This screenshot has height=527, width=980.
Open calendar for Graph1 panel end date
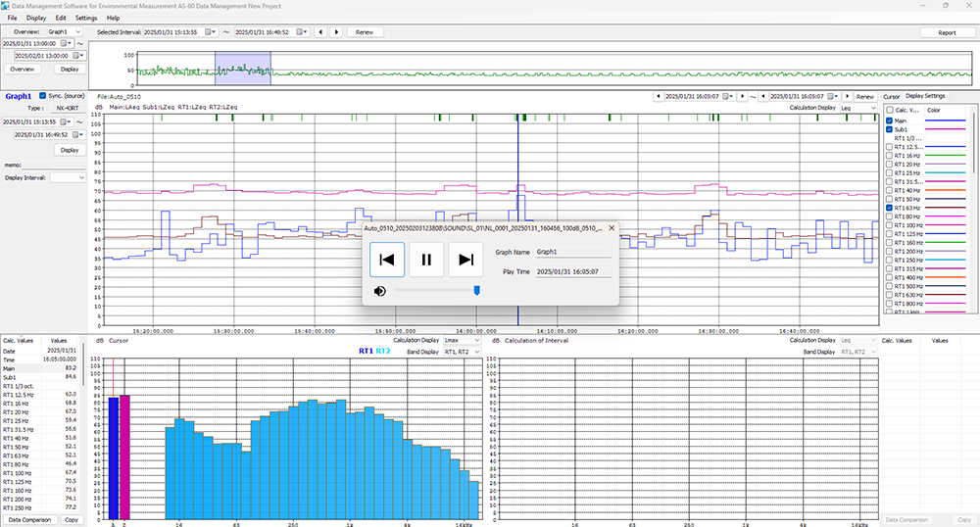77,135
